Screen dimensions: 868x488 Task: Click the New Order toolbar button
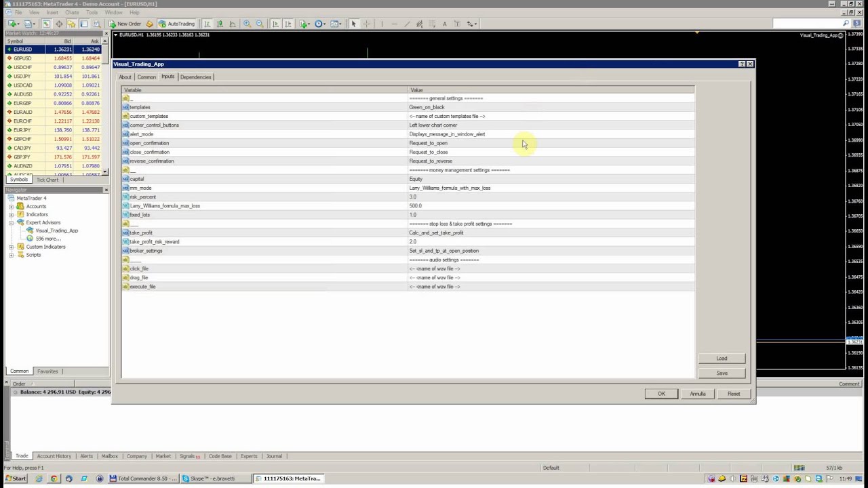click(x=125, y=24)
